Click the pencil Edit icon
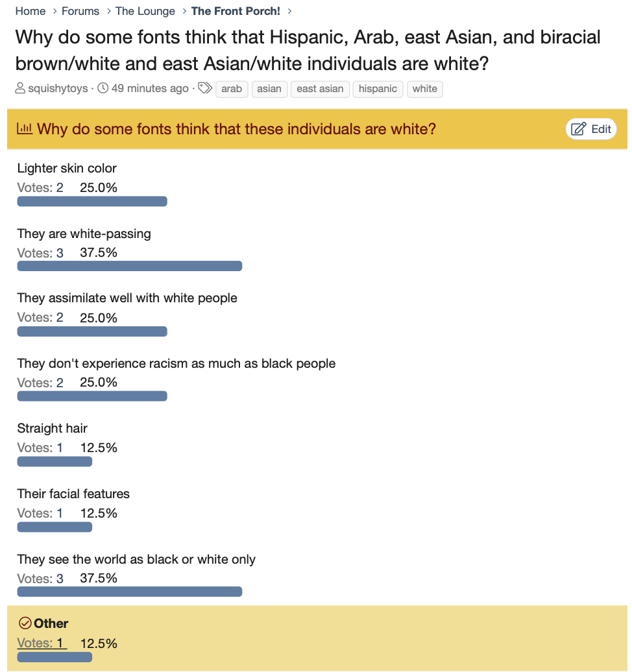632x672 pixels. click(x=578, y=129)
